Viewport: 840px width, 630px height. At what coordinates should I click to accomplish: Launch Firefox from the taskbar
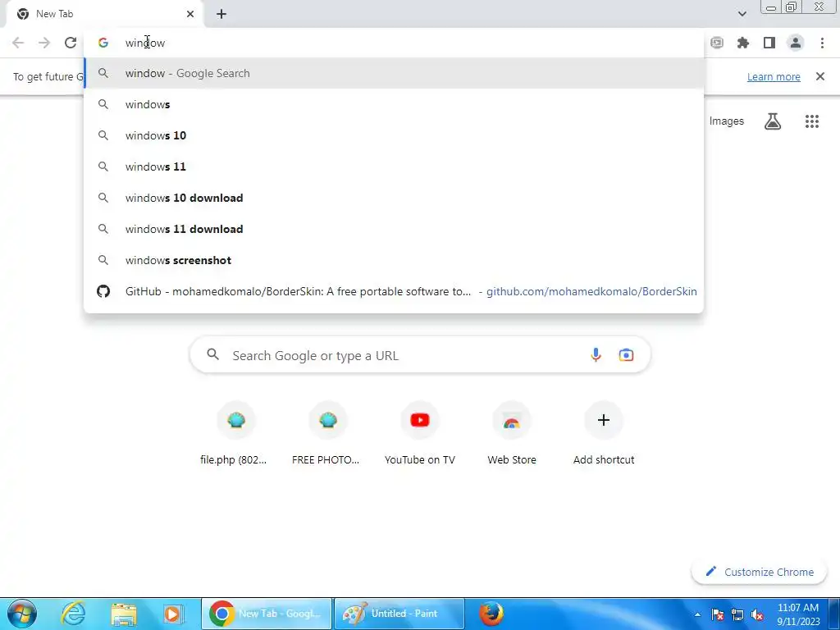pyautogui.click(x=491, y=614)
